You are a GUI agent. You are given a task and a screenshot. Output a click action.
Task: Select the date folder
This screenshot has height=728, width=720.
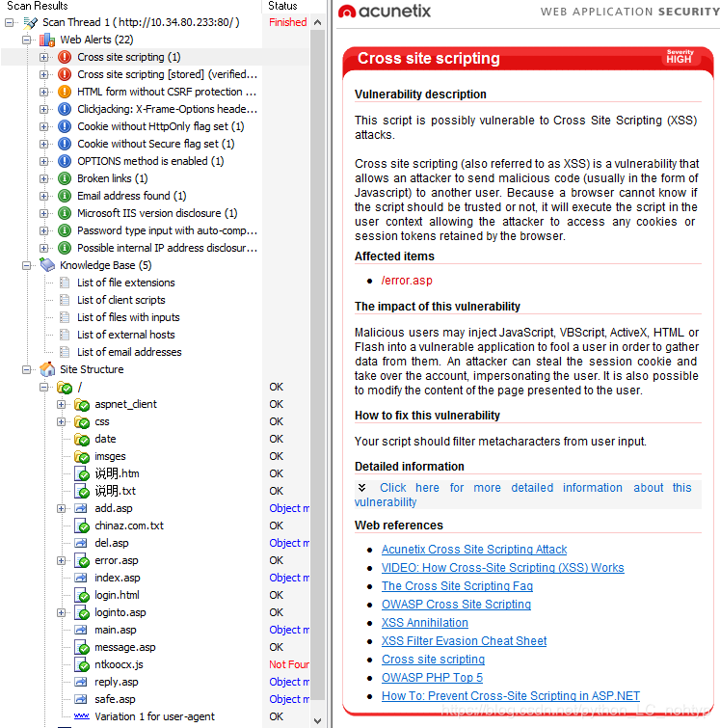click(x=105, y=440)
